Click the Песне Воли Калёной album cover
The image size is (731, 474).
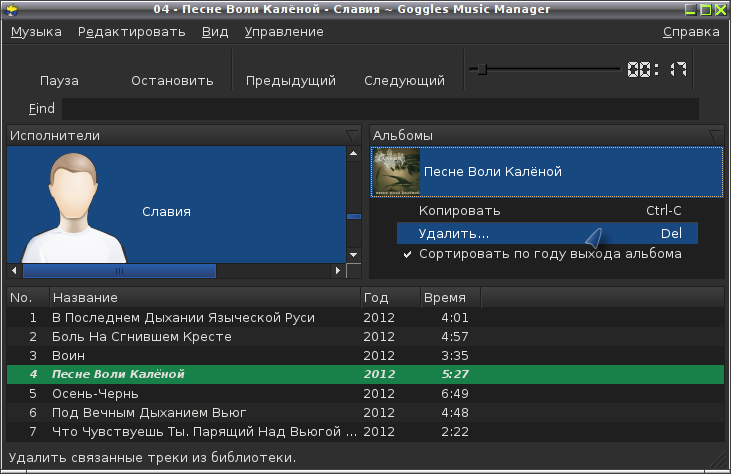point(397,172)
